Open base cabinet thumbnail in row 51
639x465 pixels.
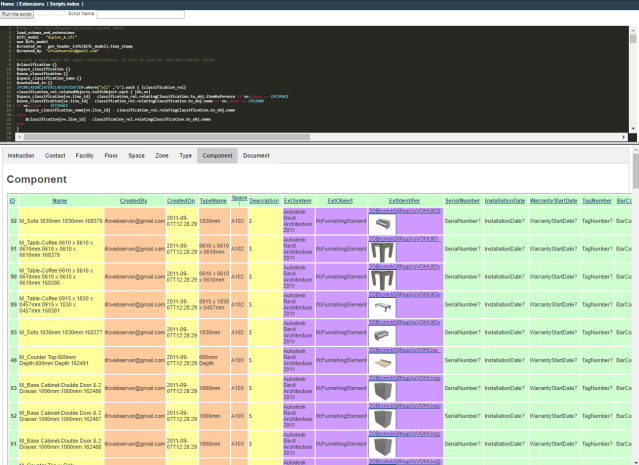tap(383, 447)
